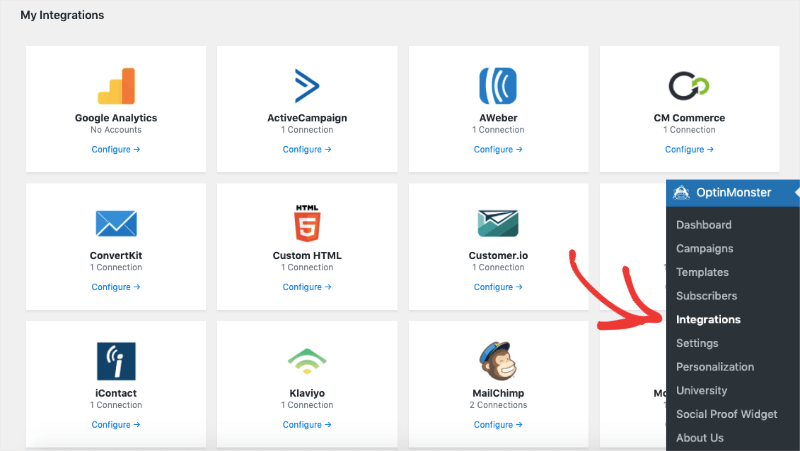800x451 pixels.
Task: Click '2 Connections' under MailChimp
Action: 498,405
